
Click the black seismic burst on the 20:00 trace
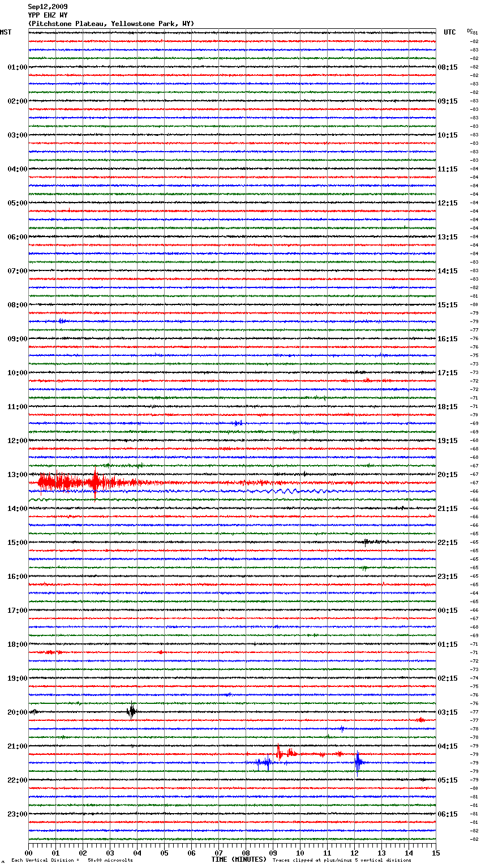coord(131,711)
